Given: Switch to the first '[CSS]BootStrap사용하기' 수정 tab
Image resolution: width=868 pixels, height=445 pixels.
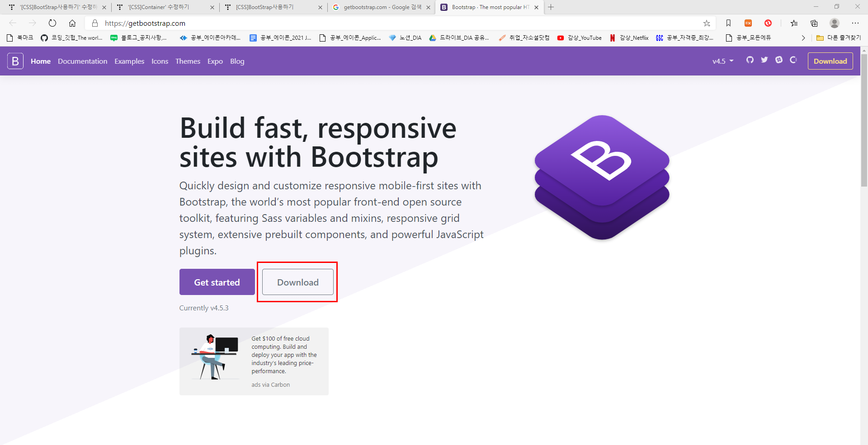Looking at the screenshot, I should pos(57,7).
